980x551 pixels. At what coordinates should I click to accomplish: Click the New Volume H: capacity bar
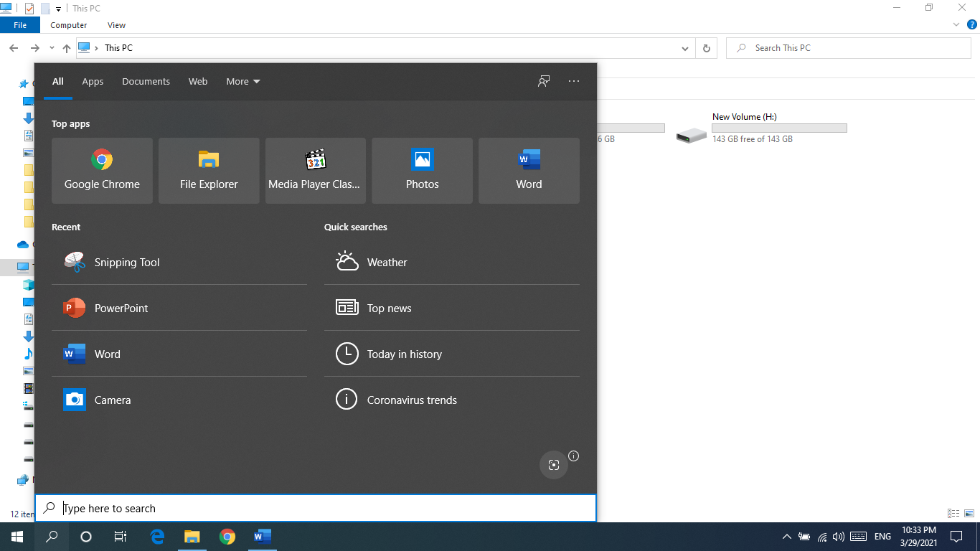[x=780, y=128]
